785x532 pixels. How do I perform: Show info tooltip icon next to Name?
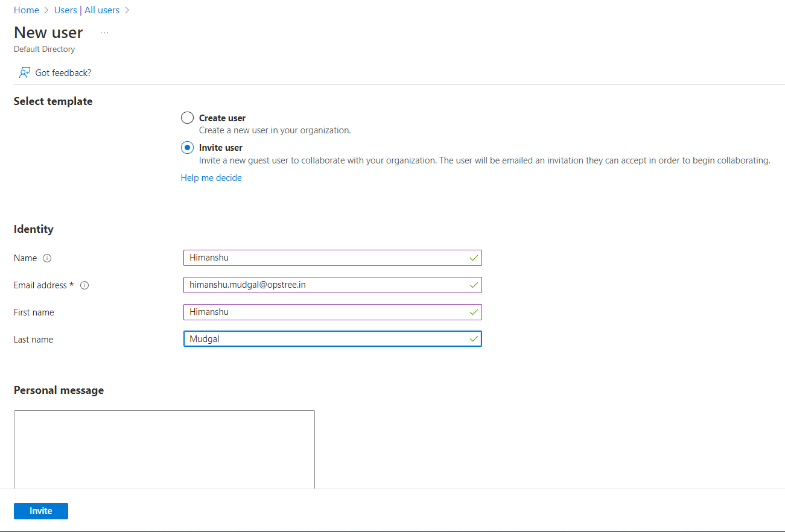[x=47, y=258]
